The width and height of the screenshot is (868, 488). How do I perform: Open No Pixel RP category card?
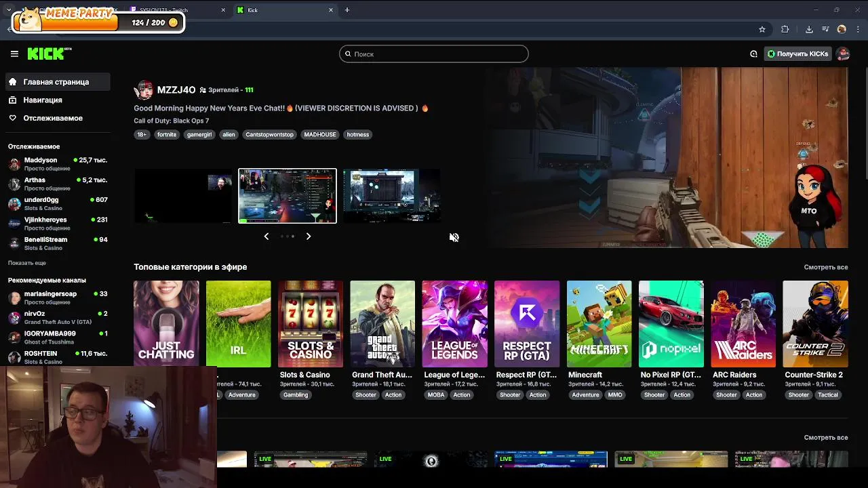[x=671, y=323]
